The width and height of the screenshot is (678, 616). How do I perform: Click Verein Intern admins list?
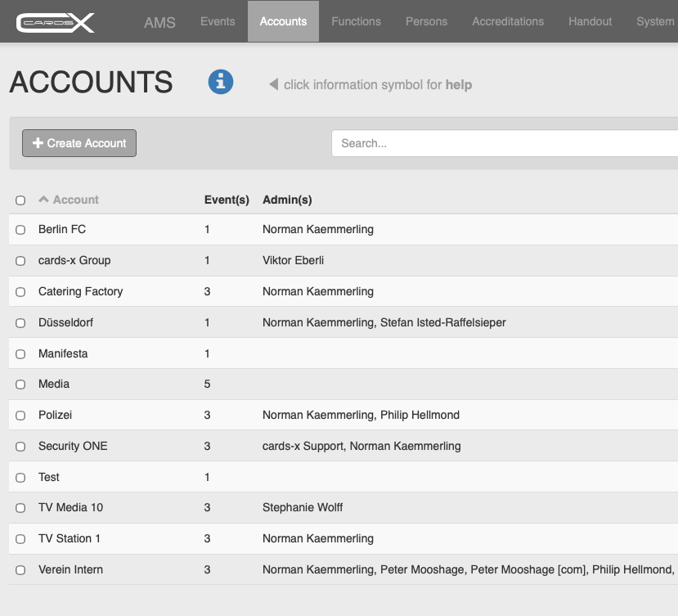[470, 569]
